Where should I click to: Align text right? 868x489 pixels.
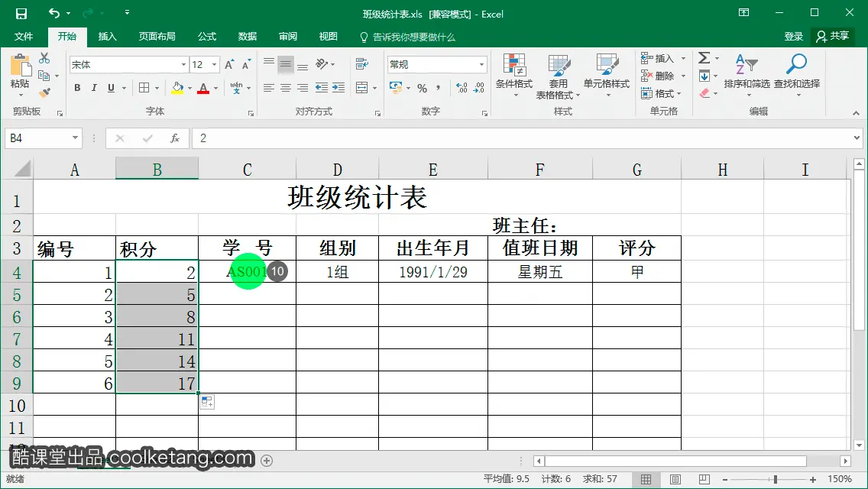[x=303, y=88]
